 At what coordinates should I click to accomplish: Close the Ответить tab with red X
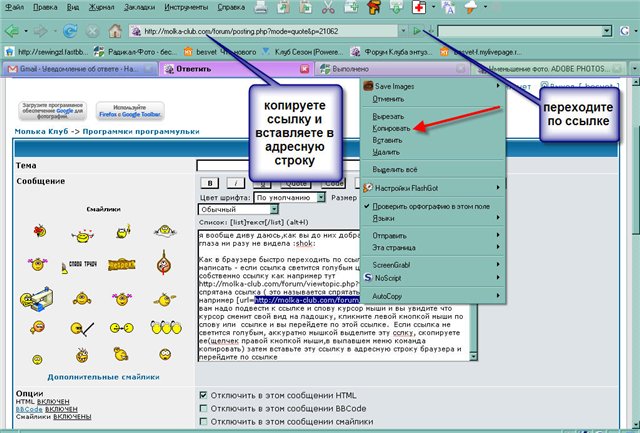(304, 69)
